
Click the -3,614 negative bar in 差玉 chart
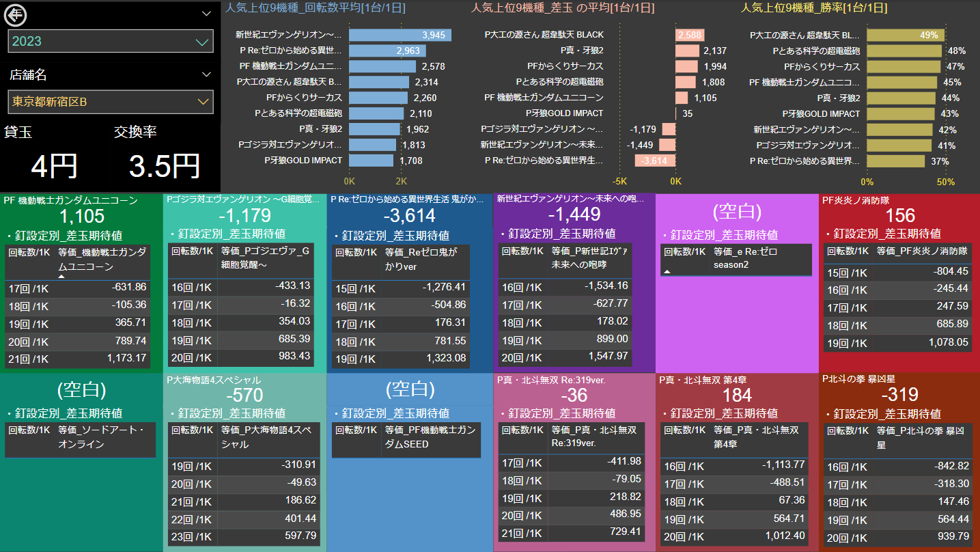pyautogui.click(x=656, y=161)
